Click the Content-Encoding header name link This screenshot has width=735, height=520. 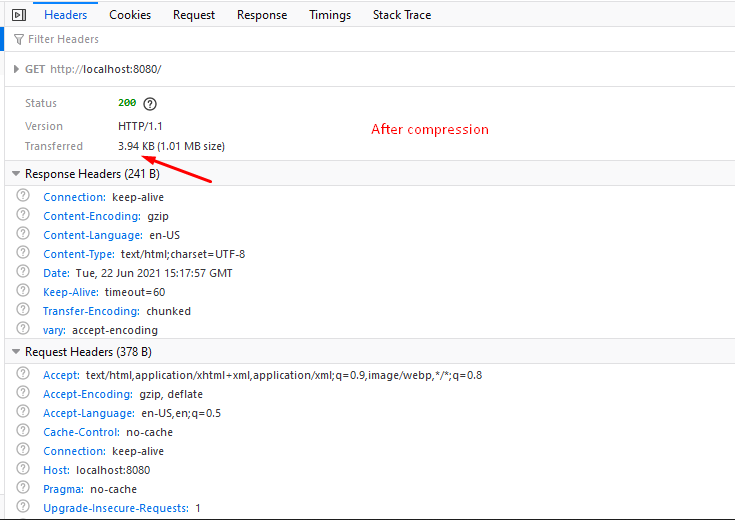pyautogui.click(x=92, y=216)
